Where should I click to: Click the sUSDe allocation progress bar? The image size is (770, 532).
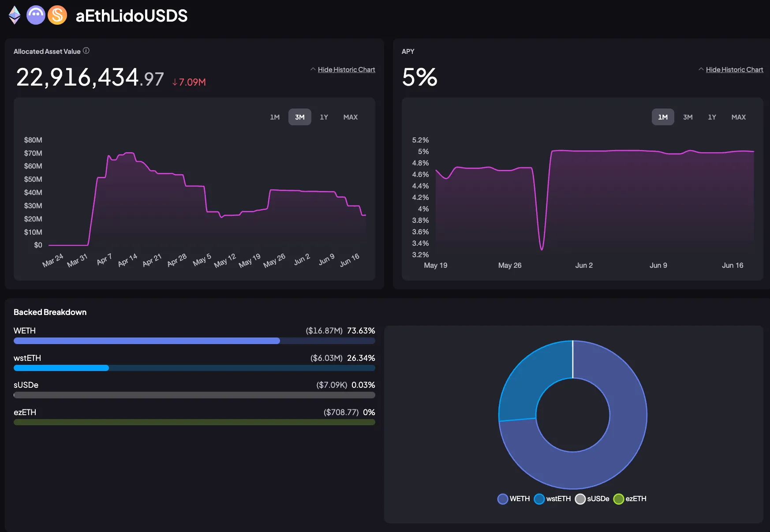[194, 395]
